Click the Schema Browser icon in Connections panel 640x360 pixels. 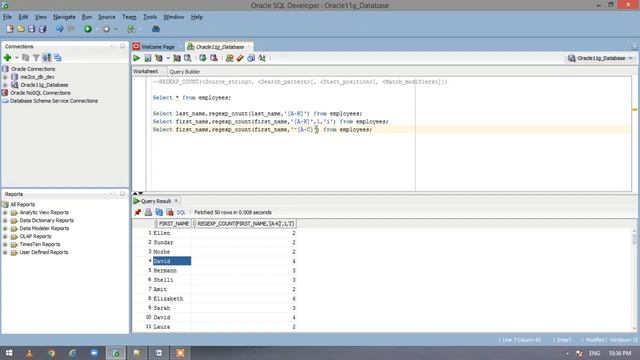47,58
